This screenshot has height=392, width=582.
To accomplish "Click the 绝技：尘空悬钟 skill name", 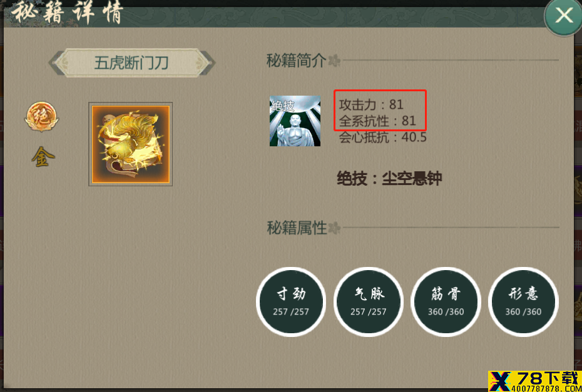I will pos(389,179).
